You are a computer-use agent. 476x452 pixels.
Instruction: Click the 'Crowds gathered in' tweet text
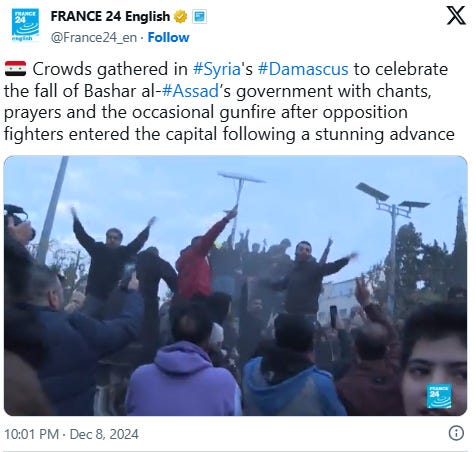pyautogui.click(x=110, y=69)
